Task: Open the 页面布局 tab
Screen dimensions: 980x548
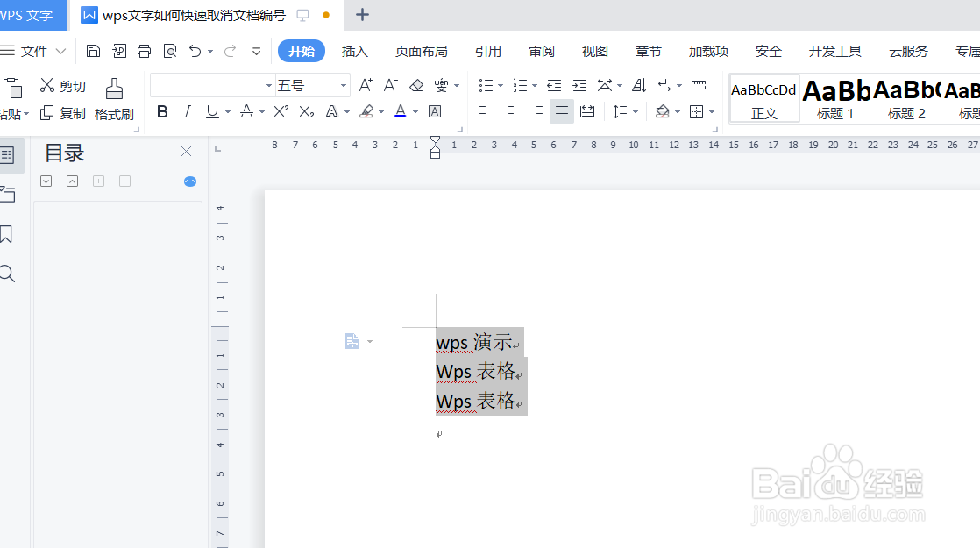Action: pyautogui.click(x=422, y=51)
